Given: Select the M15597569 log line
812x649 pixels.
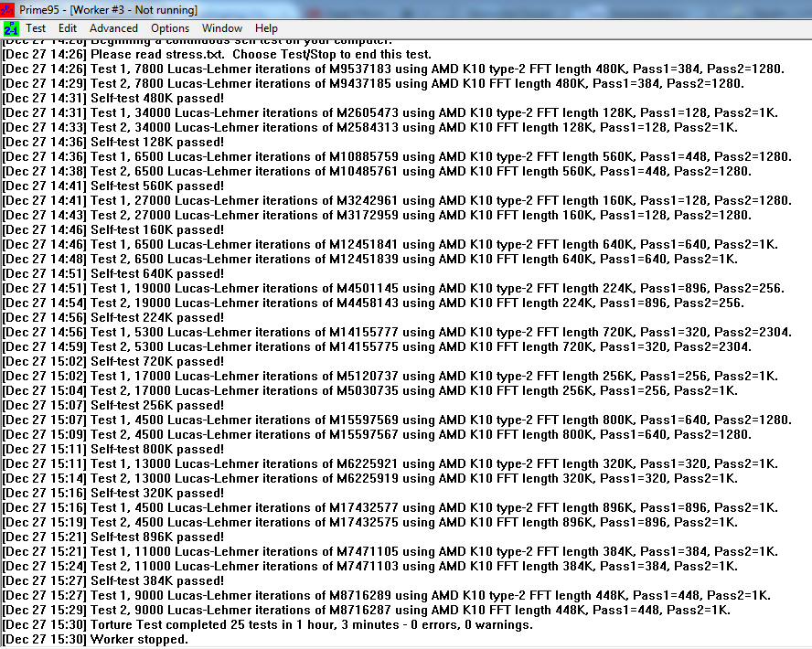Looking at the screenshot, I should point(397,420).
